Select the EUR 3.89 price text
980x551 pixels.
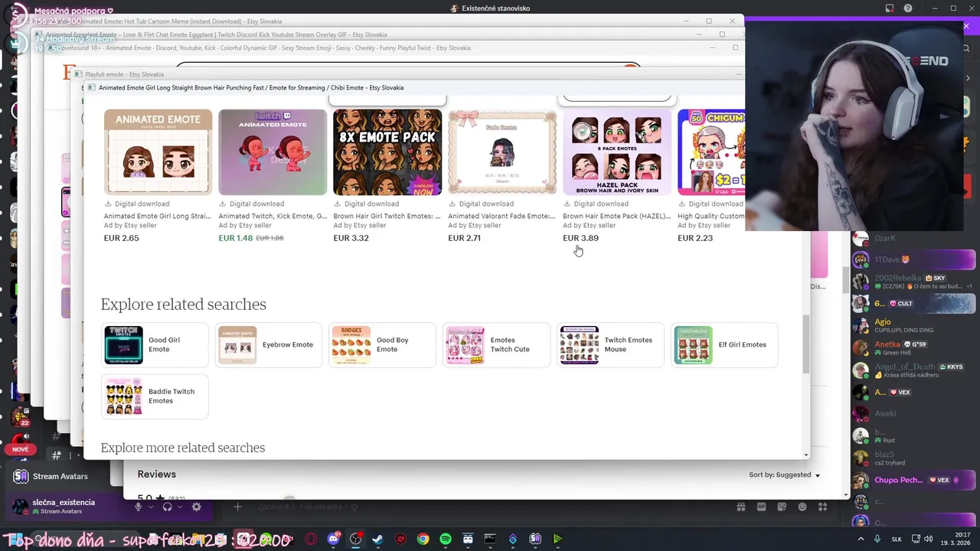coord(580,238)
